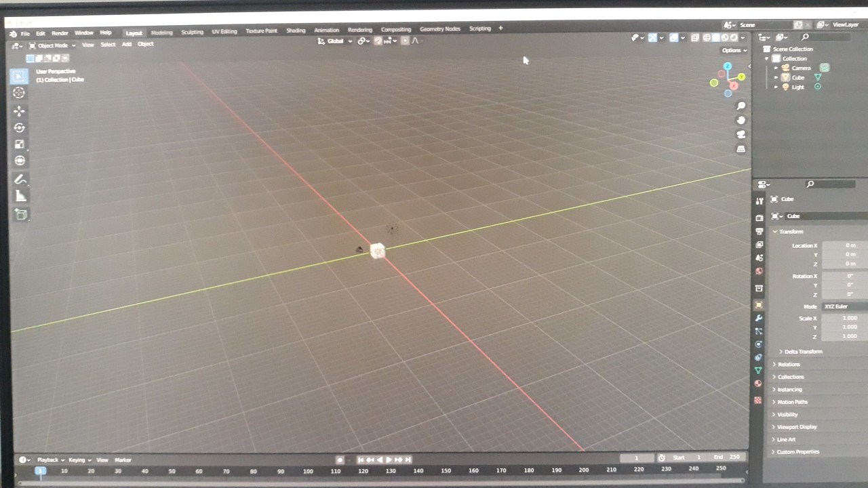Switch perspective/orthographic with grid icon
868x488 pixels.
click(741, 148)
